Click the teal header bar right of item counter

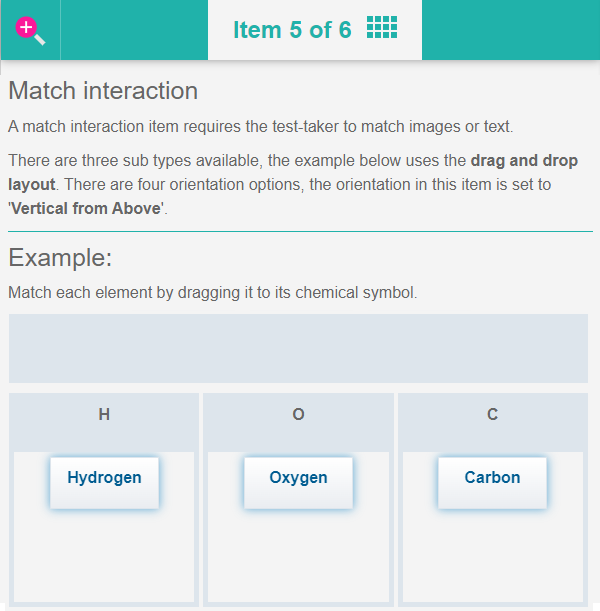(510, 30)
